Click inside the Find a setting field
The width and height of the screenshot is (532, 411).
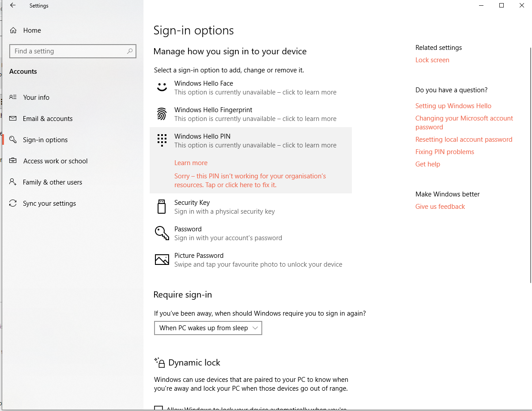point(66,51)
